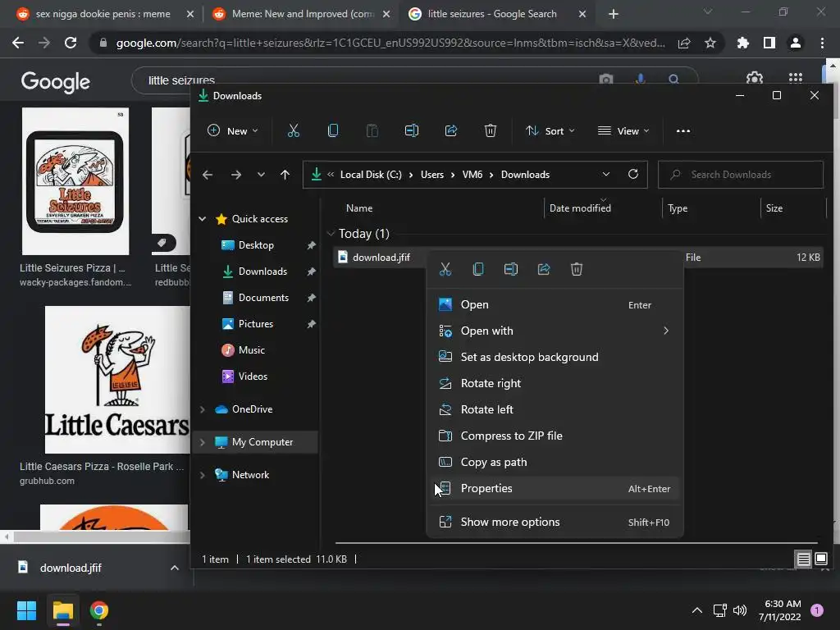
Task: Open the Sort dropdown
Action: 550,130
